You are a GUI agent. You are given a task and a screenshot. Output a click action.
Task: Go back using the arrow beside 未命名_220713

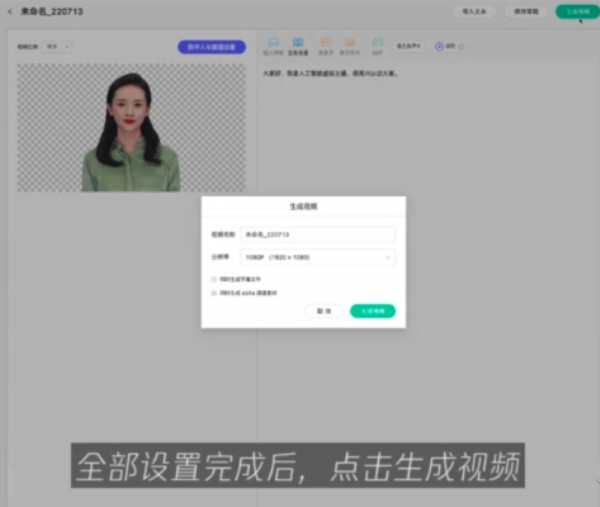pyautogui.click(x=10, y=12)
